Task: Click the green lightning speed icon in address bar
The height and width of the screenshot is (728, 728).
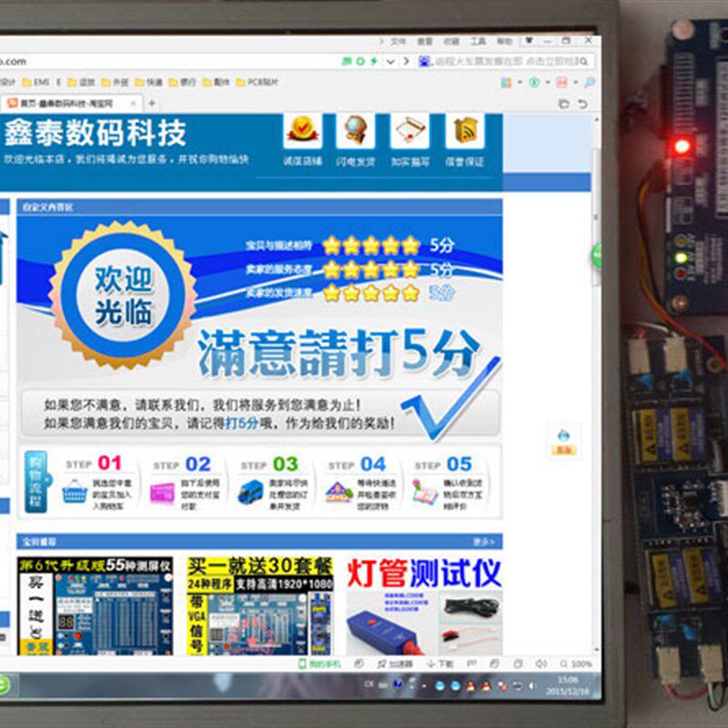Action: (374, 61)
